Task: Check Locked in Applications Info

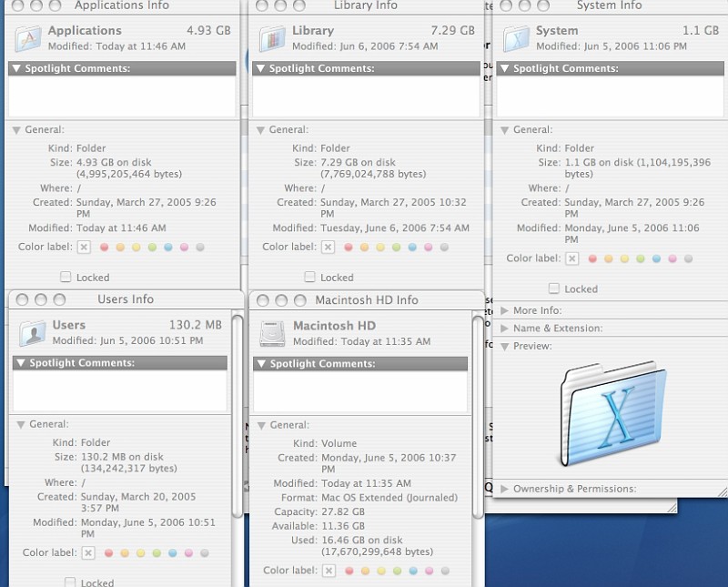Action: [66, 278]
